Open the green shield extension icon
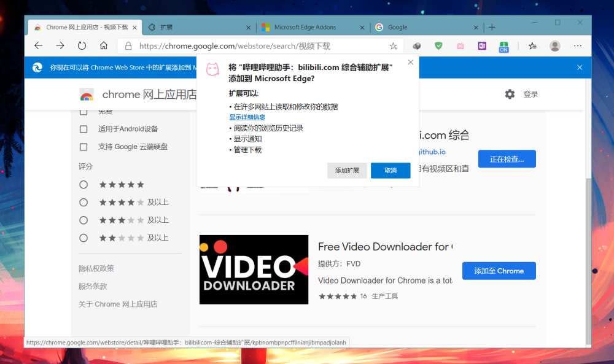Image resolution: width=614 pixels, height=364 pixels. pyautogui.click(x=438, y=46)
